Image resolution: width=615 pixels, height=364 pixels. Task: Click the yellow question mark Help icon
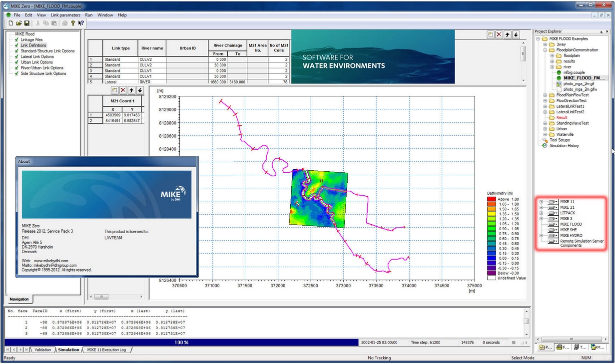tap(72, 23)
